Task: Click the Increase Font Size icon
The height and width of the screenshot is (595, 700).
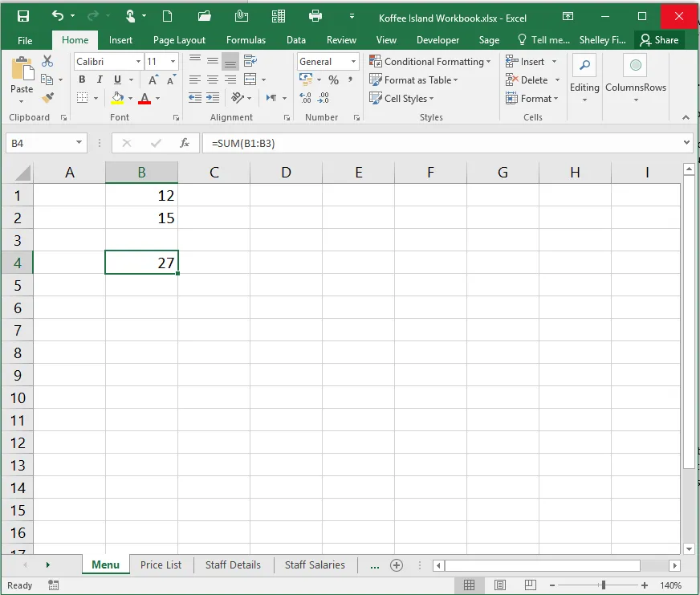Action: tap(153, 80)
